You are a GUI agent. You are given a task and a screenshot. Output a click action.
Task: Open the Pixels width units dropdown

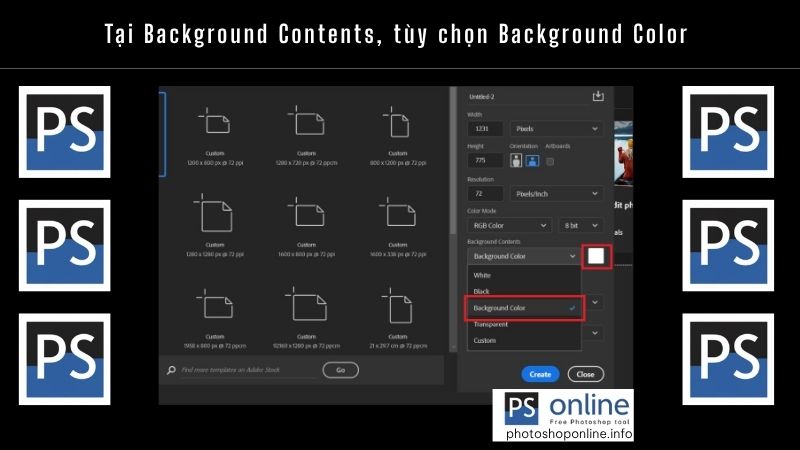click(x=556, y=129)
